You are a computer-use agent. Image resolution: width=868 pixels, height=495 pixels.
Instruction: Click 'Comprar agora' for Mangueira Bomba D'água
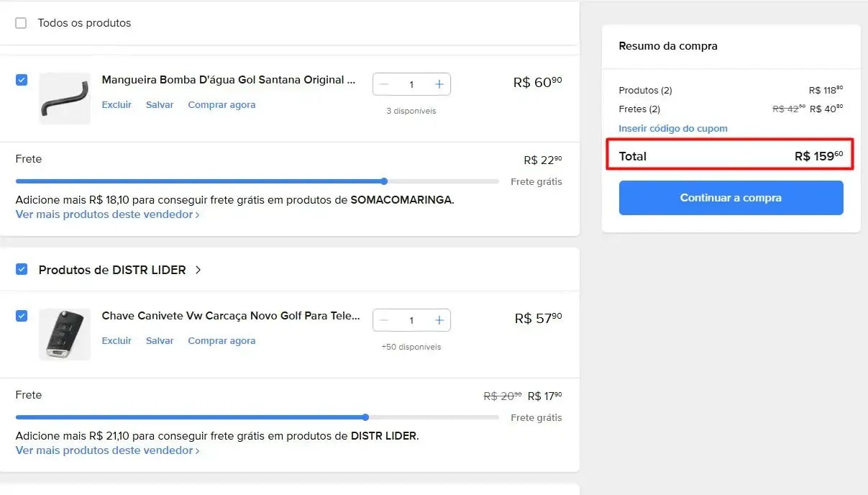tap(221, 105)
